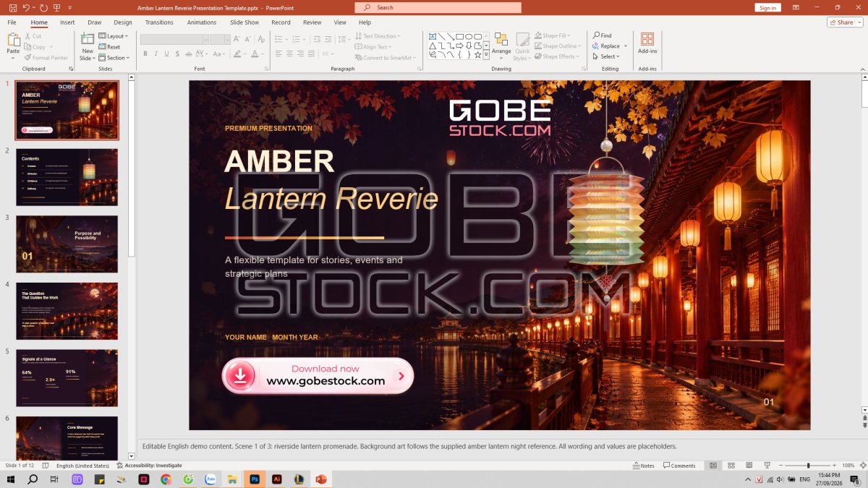Screen dimensions: 868x488
Task: Click the Arrange icon
Action: [501, 39]
